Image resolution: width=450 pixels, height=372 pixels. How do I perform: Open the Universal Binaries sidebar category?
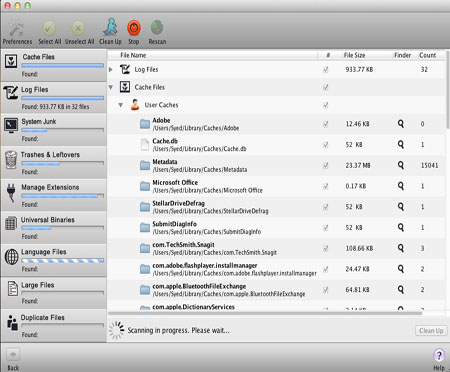point(54,228)
